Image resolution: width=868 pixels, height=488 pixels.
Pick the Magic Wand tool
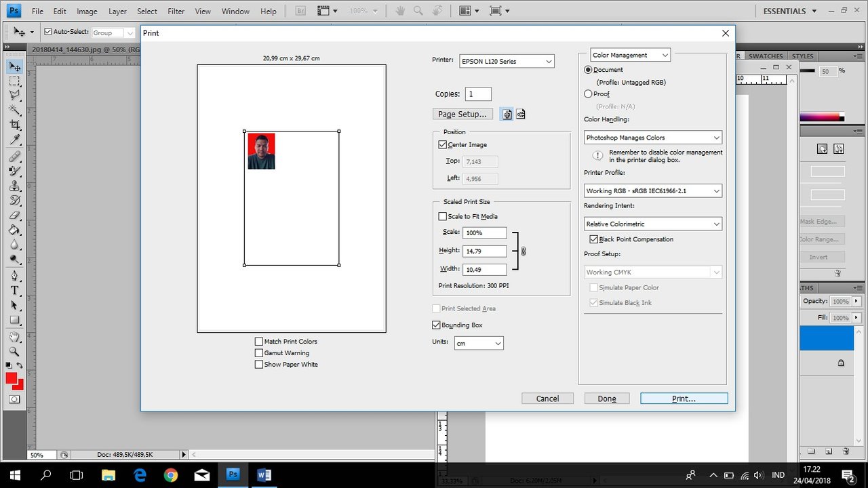pyautogui.click(x=14, y=110)
